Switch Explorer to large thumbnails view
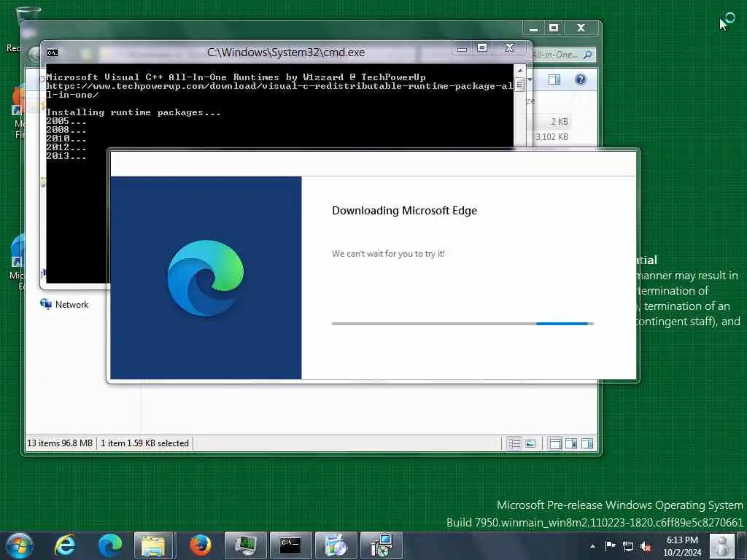Screen dimensions: 747x560 pyautogui.click(x=530, y=444)
